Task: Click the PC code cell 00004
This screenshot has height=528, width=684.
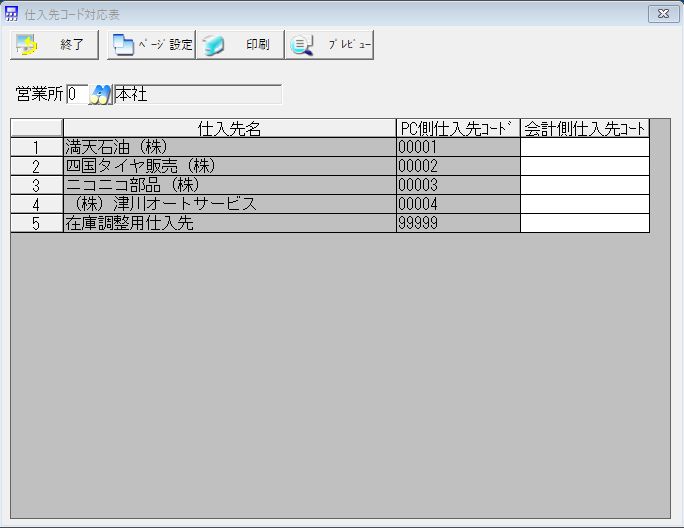Action: pos(458,204)
